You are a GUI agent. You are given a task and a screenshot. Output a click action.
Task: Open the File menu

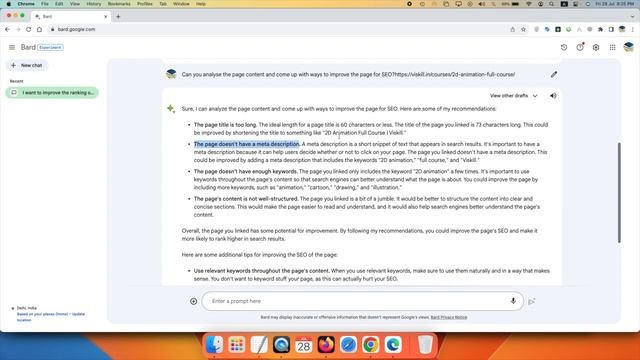coord(45,4)
